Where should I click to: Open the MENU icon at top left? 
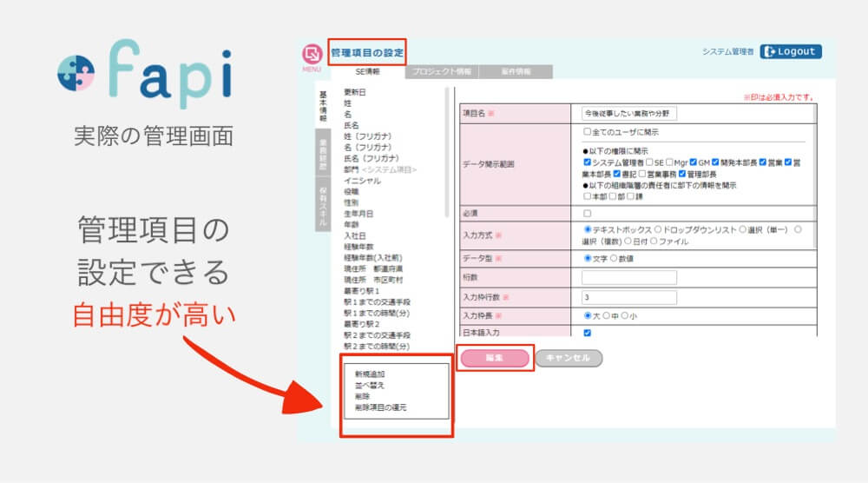click(312, 56)
